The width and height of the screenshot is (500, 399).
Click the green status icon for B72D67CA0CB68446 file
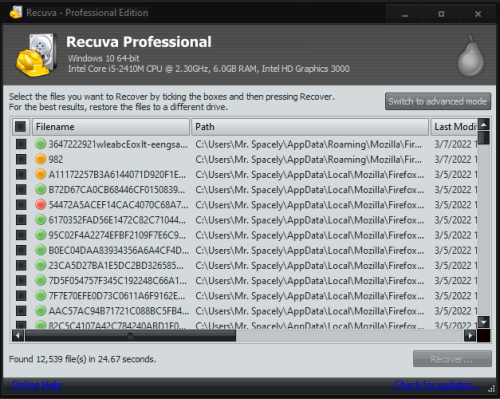[40, 189]
